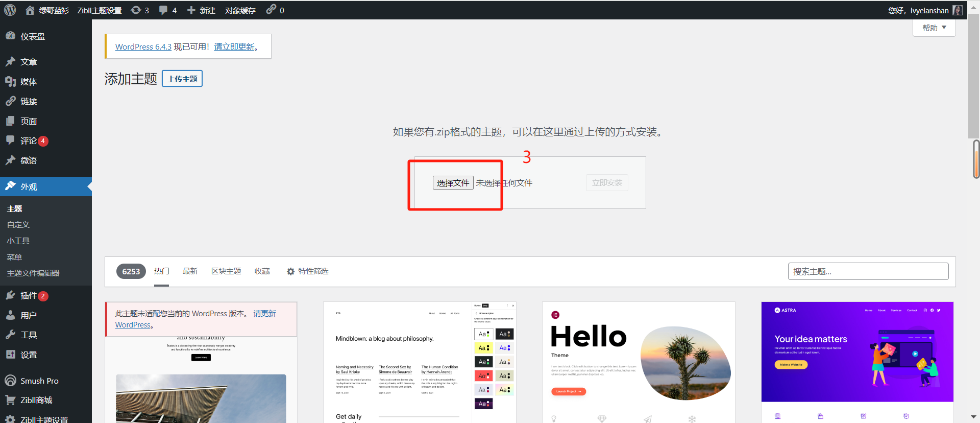Open the Mindblown philosophy blog theme

point(420,362)
